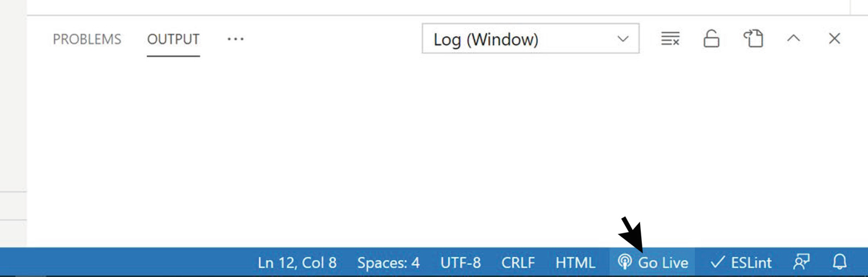Show notifications via the bell icon
Viewport: 868px width, 277px height.
(840, 262)
